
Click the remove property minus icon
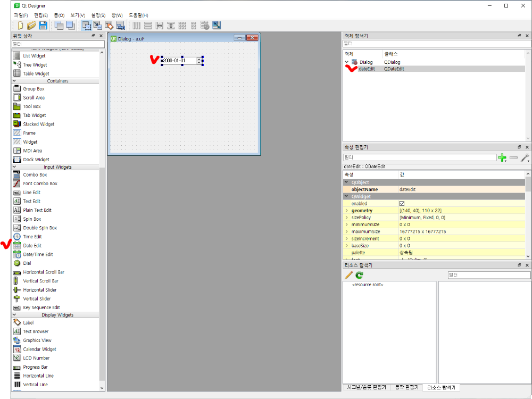(x=514, y=158)
